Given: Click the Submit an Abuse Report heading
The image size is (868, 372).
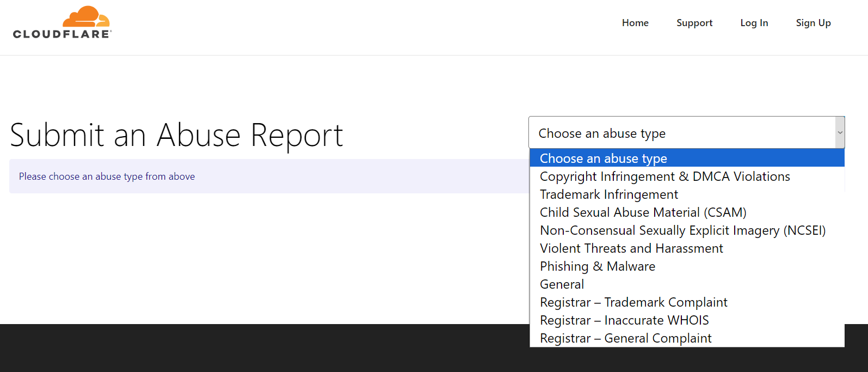Looking at the screenshot, I should pos(176,135).
